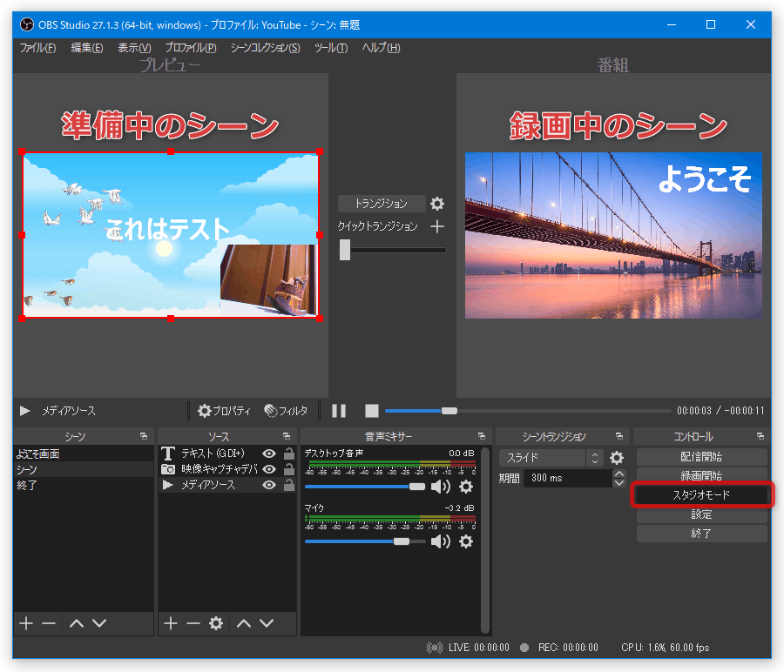Image resolution: width=784 pixels, height=672 pixels.
Task: Click 終了 button in controls panel
Action: [701, 533]
